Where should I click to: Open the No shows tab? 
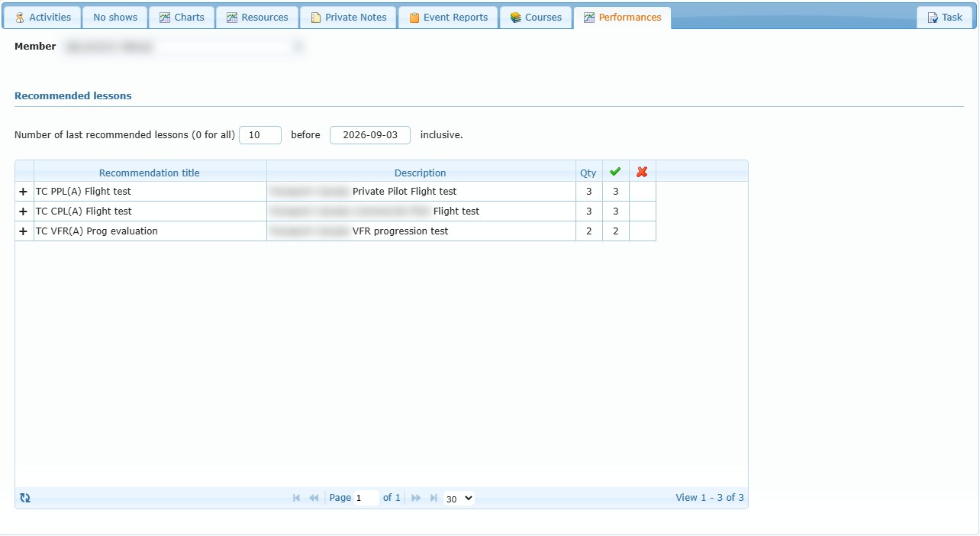tap(115, 18)
